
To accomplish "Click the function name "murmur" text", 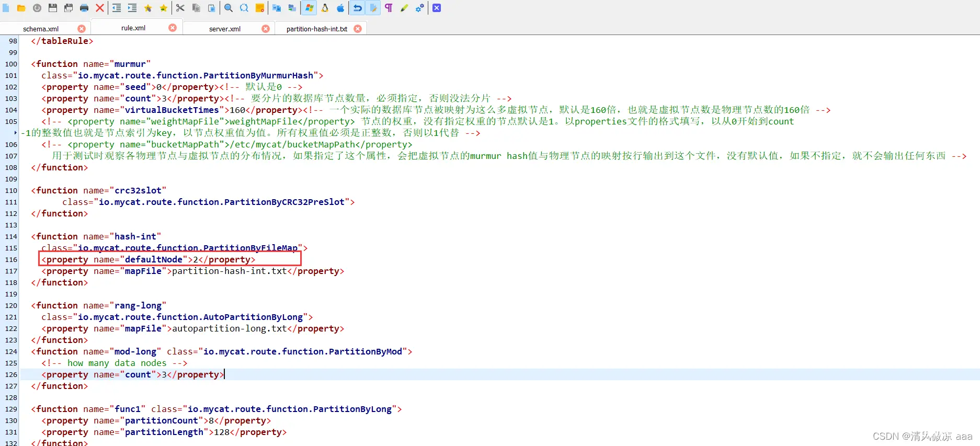I will [130, 64].
